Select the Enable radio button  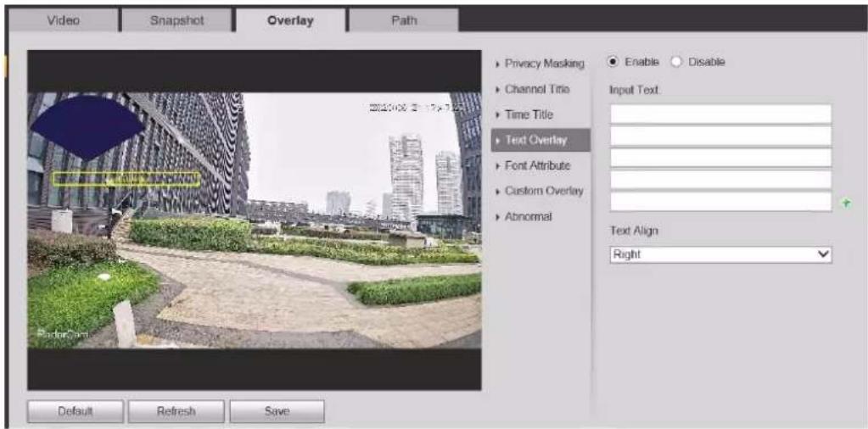pyautogui.click(x=613, y=62)
